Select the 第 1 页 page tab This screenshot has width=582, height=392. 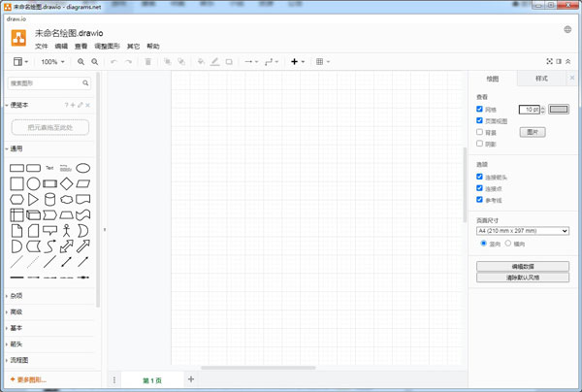[x=152, y=380]
